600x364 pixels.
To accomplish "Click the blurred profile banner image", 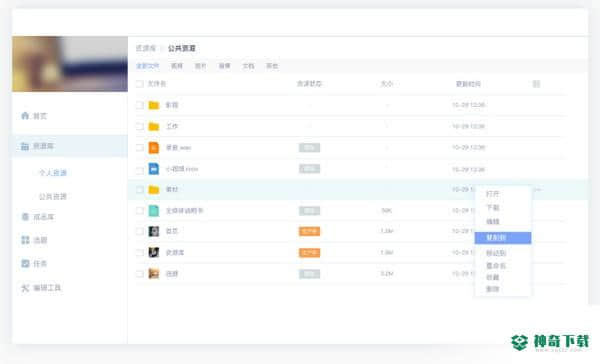I will coord(70,64).
